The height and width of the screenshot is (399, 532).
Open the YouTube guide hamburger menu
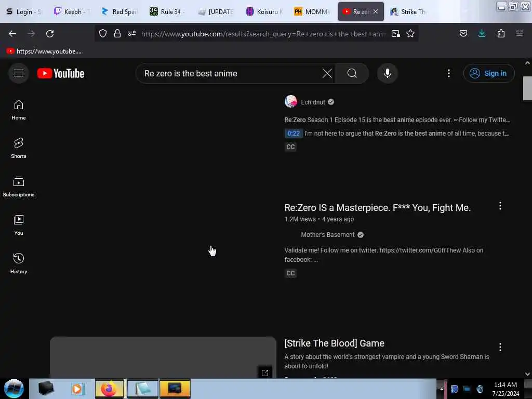tap(19, 73)
